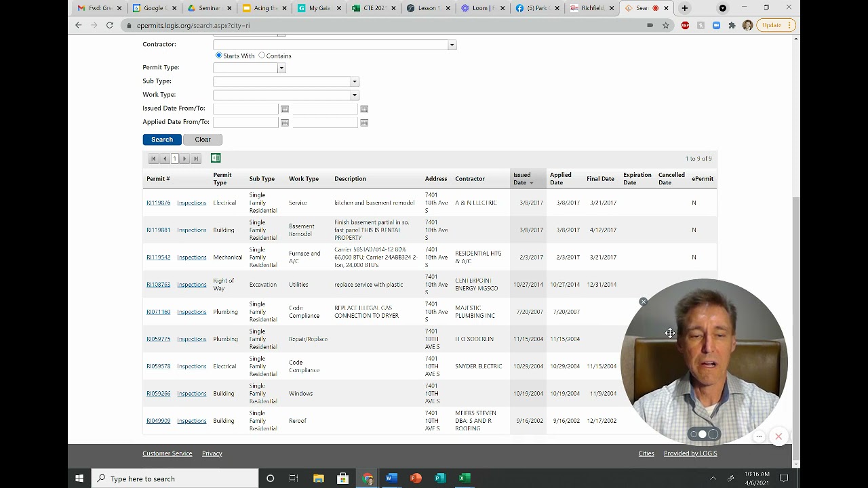Screen dimensions: 868x488
Task: Sort by Issued Date column header
Action: (x=522, y=179)
